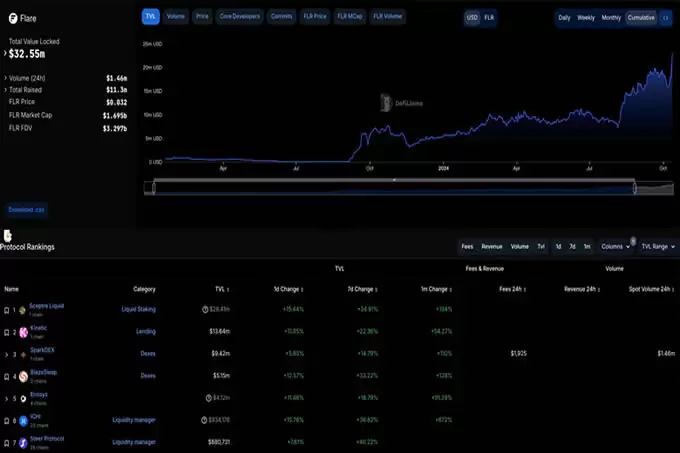Screen dimensions: 680x453
Task: Click the Ensoya row logo icon
Action: pyautogui.click(x=23, y=399)
